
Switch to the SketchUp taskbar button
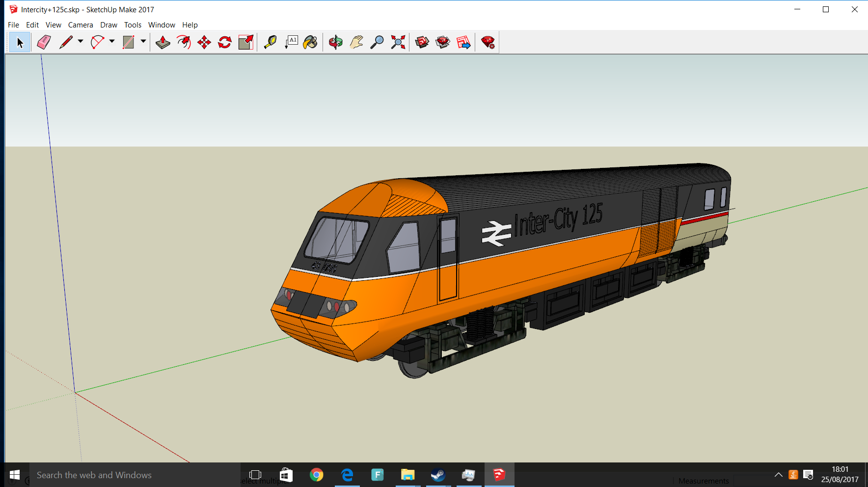point(499,475)
